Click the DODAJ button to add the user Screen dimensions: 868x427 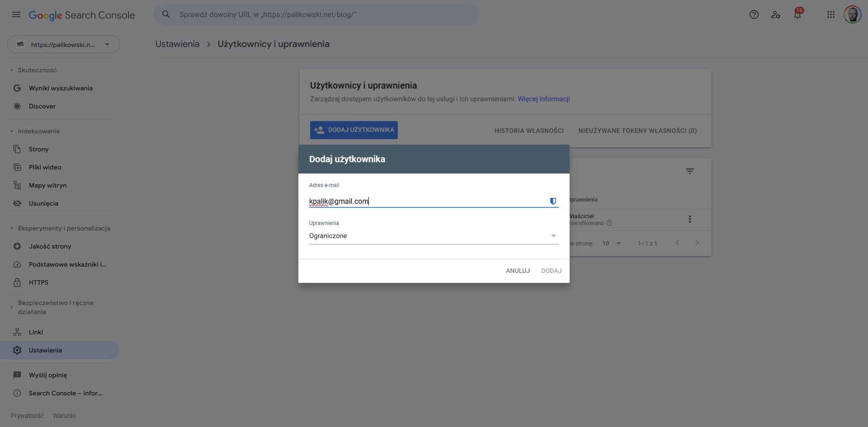point(551,270)
